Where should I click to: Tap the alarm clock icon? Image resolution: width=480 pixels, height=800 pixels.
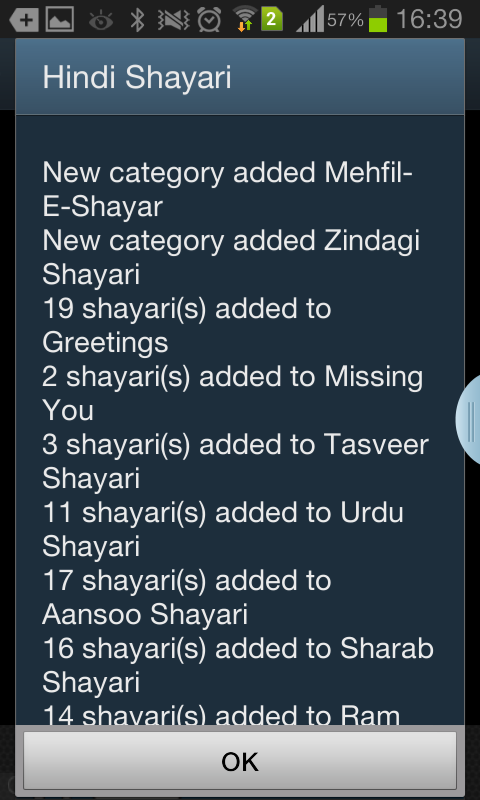pyautogui.click(x=210, y=20)
